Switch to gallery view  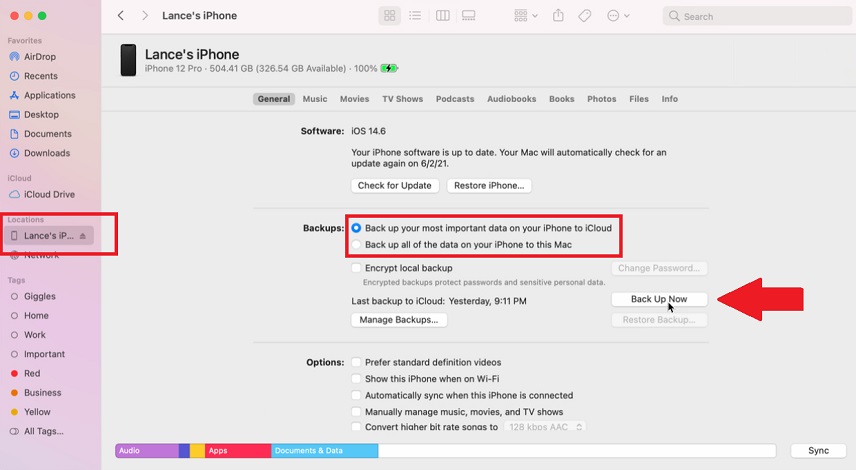click(x=468, y=16)
